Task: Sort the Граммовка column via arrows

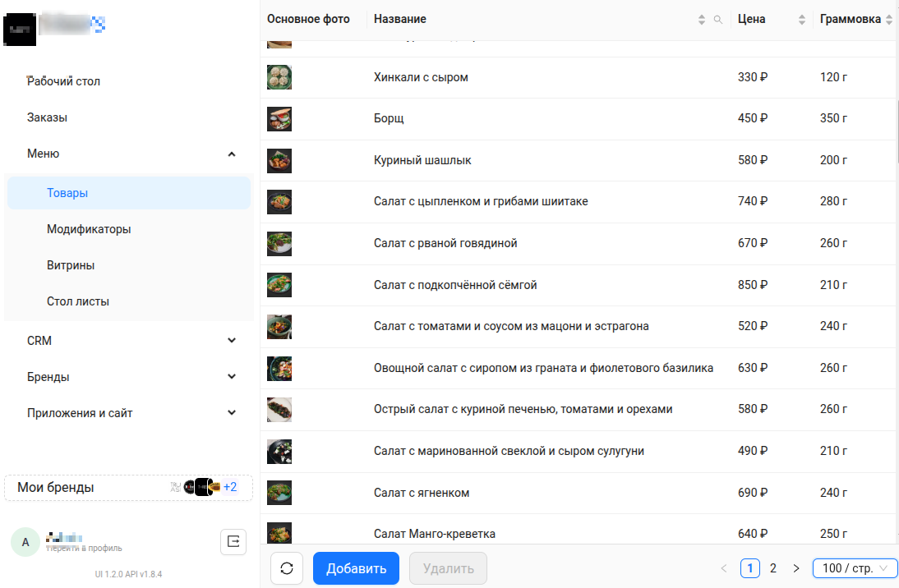Action: [x=889, y=20]
